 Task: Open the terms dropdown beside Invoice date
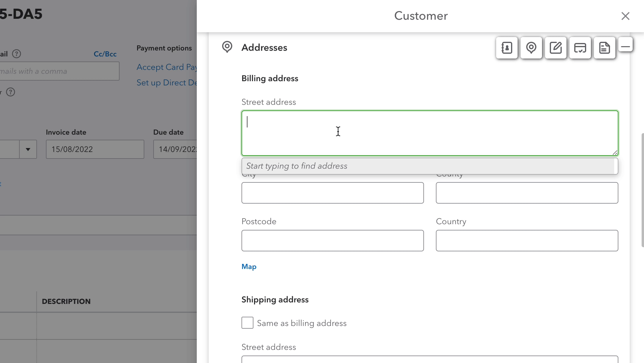pos(28,149)
